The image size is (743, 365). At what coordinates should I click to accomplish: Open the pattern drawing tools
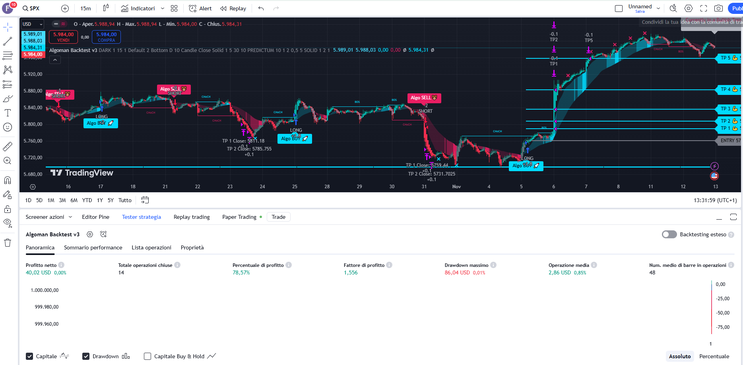(7, 70)
